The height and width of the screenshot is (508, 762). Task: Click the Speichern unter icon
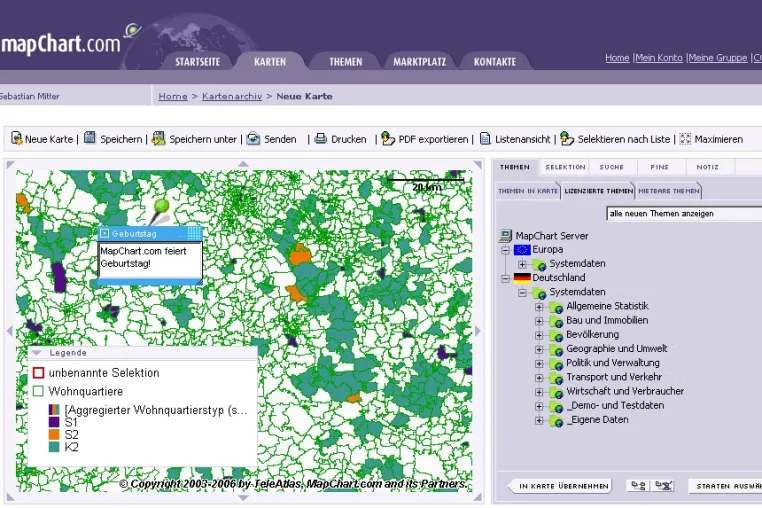pyautogui.click(x=158, y=139)
